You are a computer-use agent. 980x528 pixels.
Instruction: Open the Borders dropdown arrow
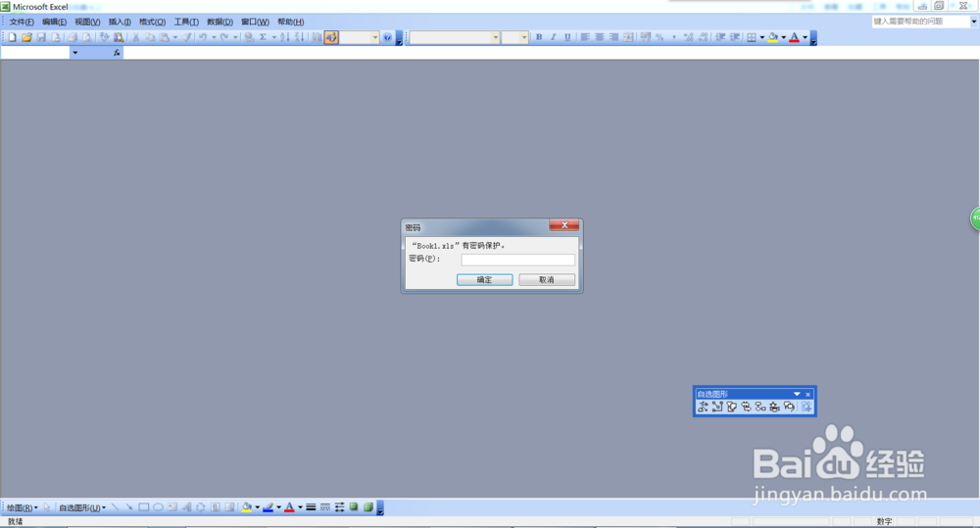(761, 37)
